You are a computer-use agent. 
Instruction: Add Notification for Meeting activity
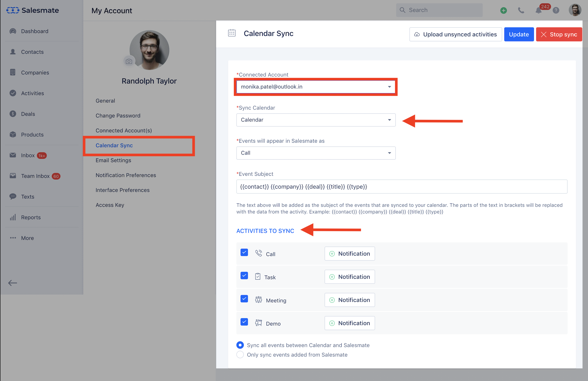pos(349,300)
